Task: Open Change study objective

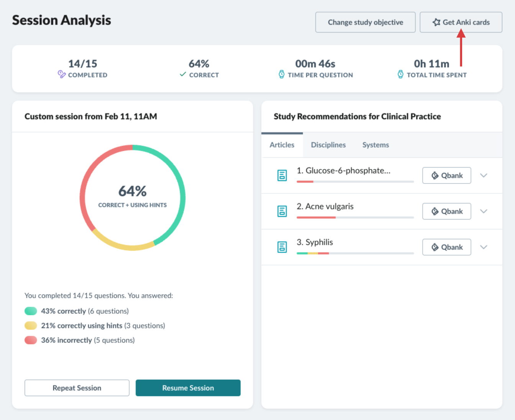Action: coord(366,22)
